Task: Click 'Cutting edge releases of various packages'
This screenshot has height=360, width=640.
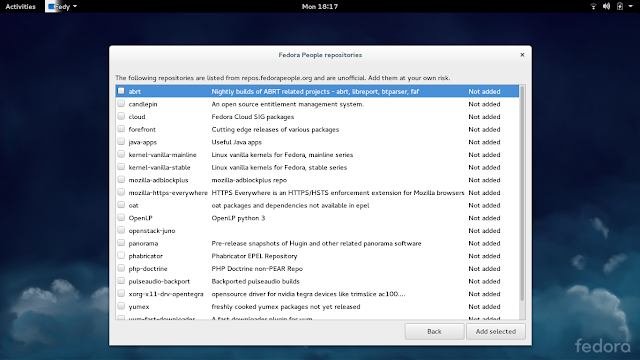Action: click(275, 129)
